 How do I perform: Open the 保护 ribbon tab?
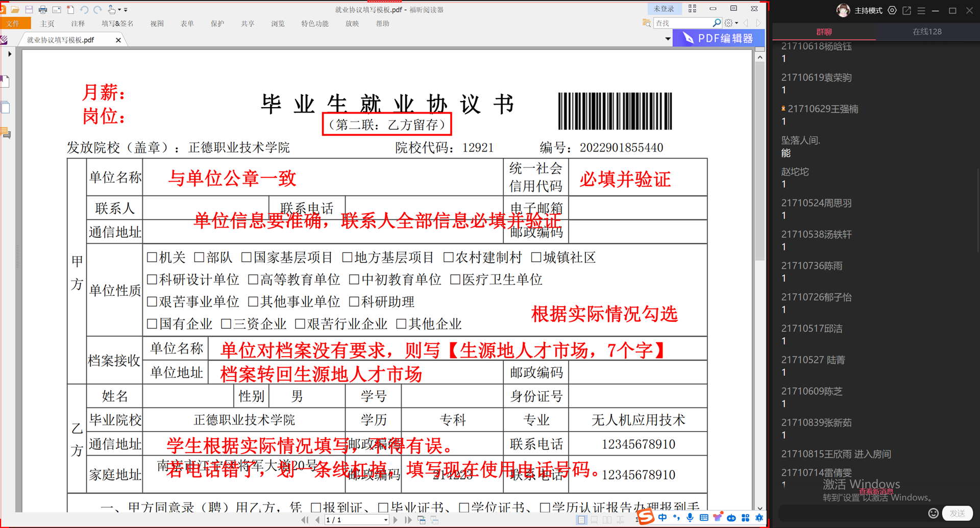pyautogui.click(x=217, y=23)
